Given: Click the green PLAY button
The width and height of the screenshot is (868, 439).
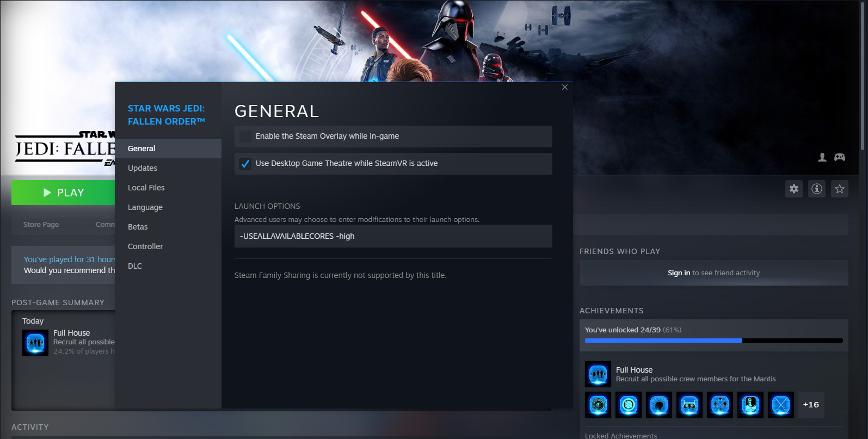Looking at the screenshot, I should point(63,193).
